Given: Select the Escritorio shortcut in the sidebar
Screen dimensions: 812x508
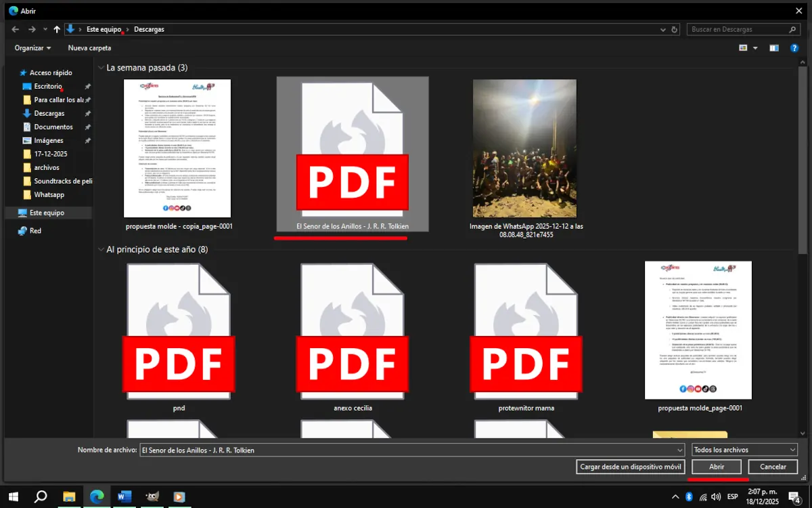Looking at the screenshot, I should click(x=49, y=86).
